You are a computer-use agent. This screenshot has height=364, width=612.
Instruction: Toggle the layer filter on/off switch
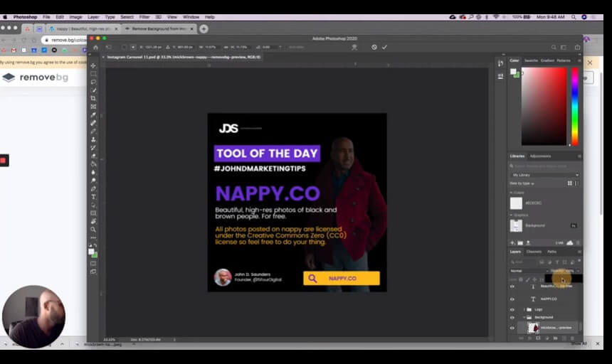pos(579,261)
